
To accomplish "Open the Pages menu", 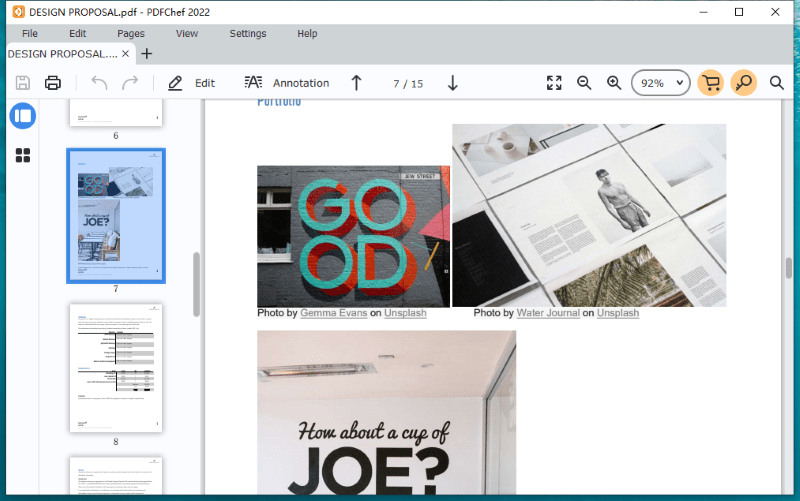I will (131, 33).
